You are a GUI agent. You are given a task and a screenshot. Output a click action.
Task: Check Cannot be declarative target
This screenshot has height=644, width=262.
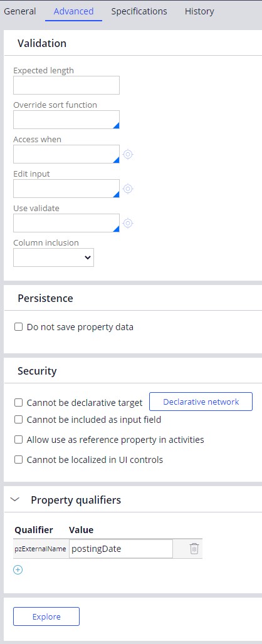pyautogui.click(x=18, y=403)
